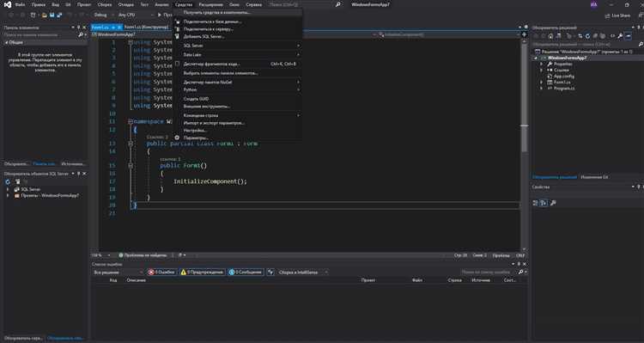Open the Все решение scope dropdown
The height and width of the screenshot is (343, 644).
[118, 273]
